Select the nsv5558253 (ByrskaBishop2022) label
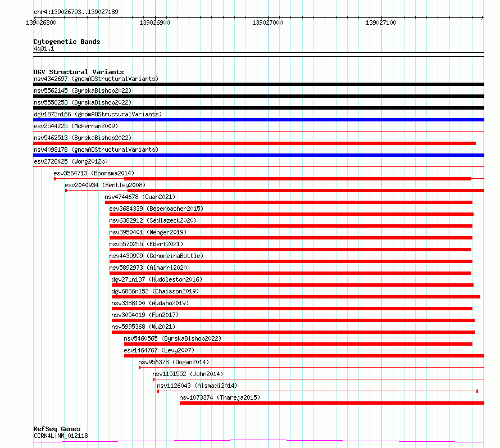The width and height of the screenshot is (500, 448). coord(83,102)
